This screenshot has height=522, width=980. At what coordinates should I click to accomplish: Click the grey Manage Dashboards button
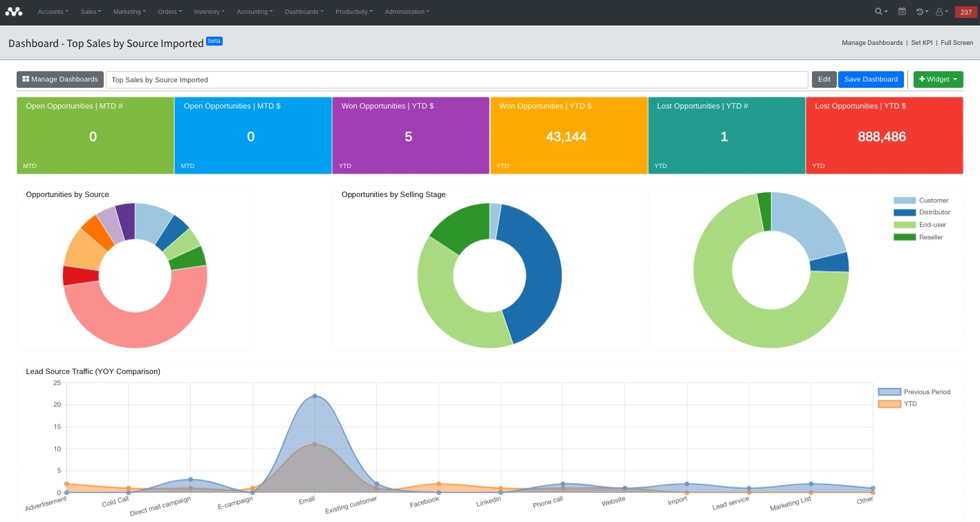[x=60, y=80]
